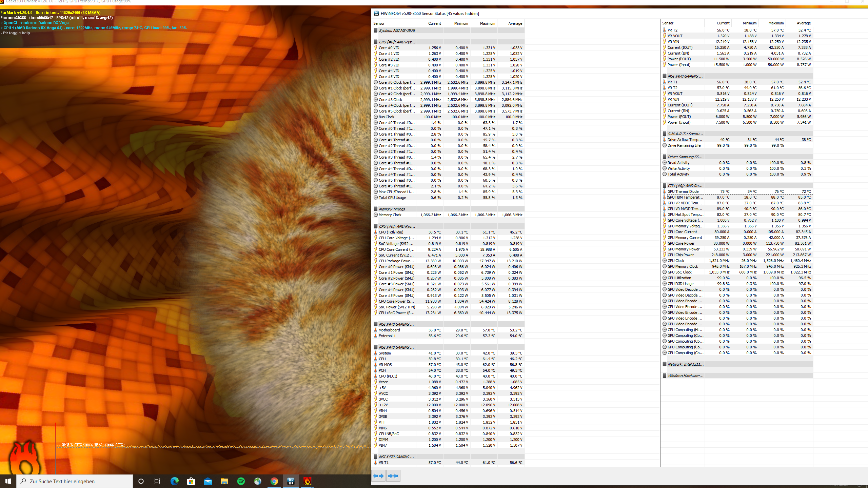Launch Spotify from the taskbar

241,481
